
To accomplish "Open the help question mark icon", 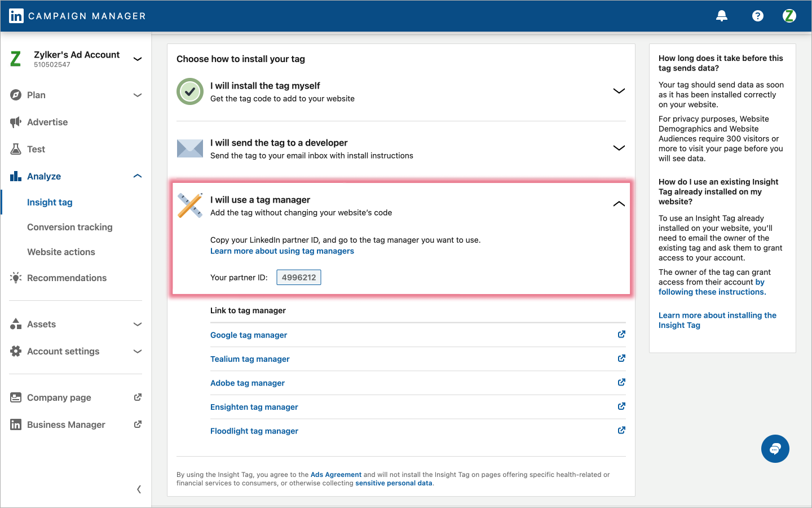I will (757, 16).
